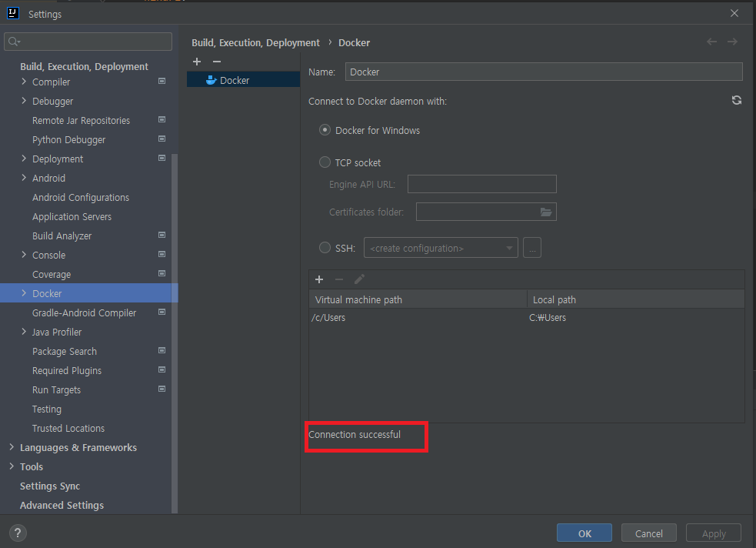The image size is (756, 548).
Task: Add a path mapping with plus icon
Action: 318,279
